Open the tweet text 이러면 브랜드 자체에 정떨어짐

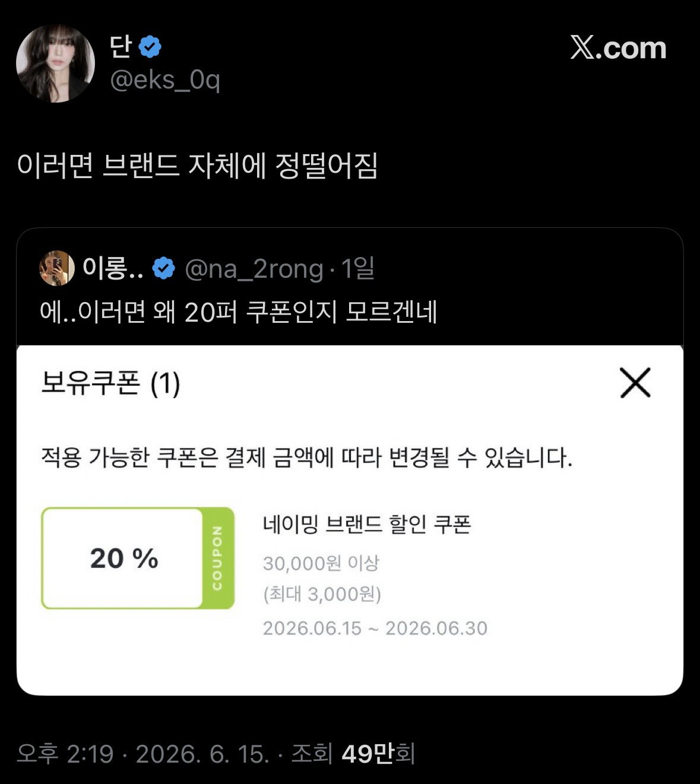pos(197,166)
